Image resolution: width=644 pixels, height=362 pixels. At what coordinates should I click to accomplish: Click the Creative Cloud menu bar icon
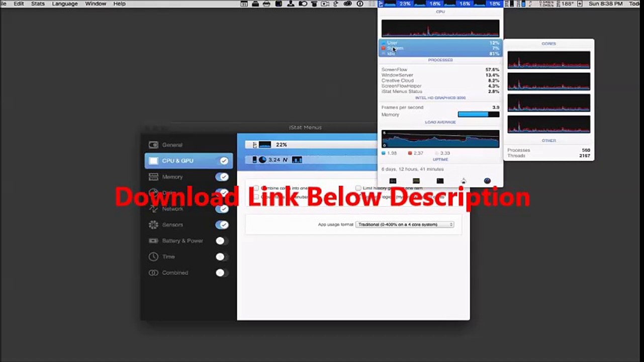[x=347, y=4]
